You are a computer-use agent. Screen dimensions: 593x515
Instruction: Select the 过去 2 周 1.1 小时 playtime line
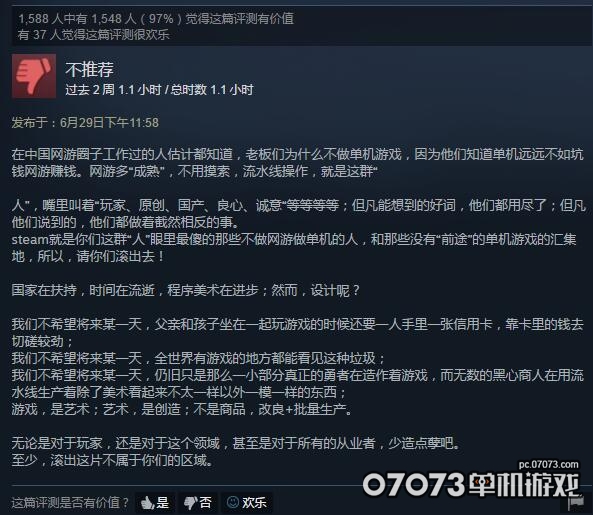tap(159, 90)
